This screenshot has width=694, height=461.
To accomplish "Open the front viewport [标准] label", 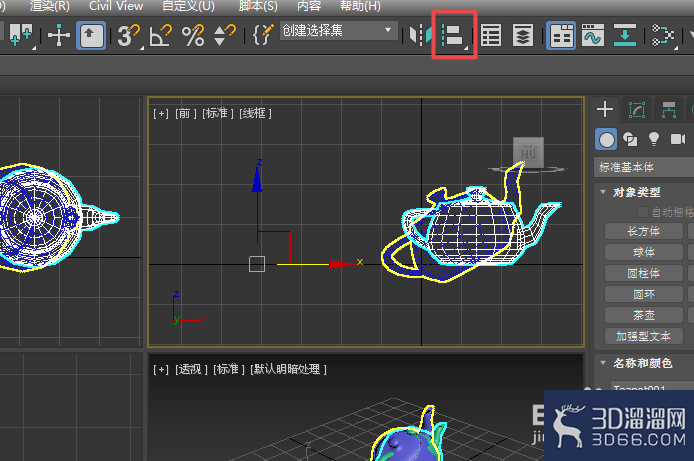I will (x=217, y=114).
